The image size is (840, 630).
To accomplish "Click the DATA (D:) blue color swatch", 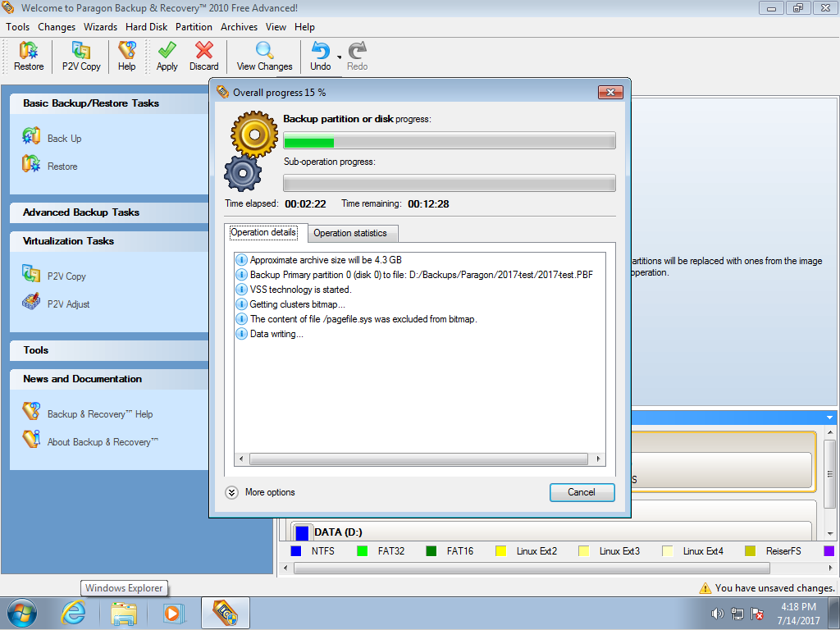I will click(x=302, y=533).
